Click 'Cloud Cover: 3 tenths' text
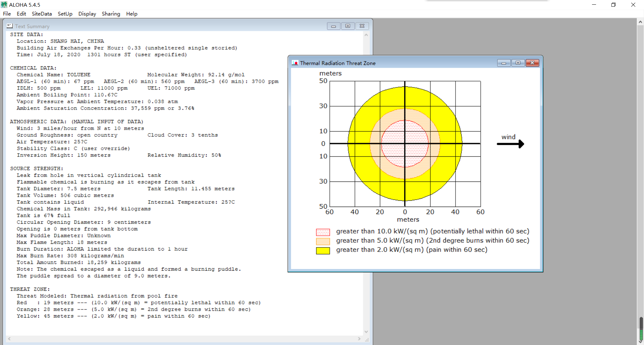644x345 pixels. (183, 135)
